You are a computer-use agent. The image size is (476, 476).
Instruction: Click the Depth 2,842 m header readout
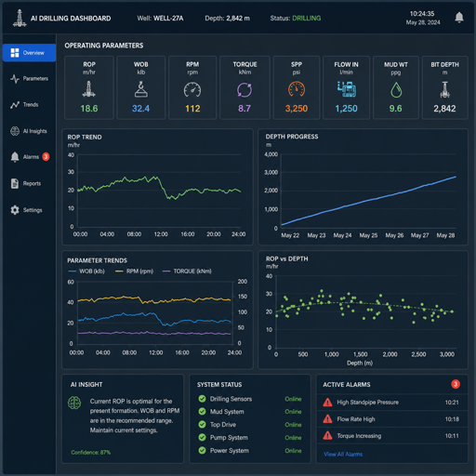(x=227, y=19)
